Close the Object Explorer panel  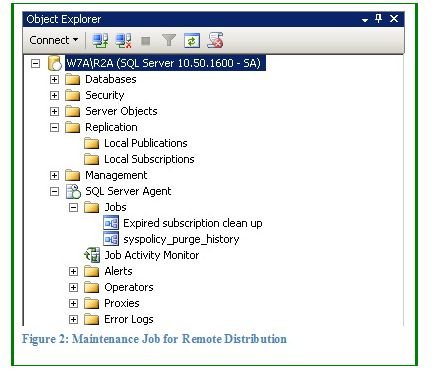click(x=394, y=19)
